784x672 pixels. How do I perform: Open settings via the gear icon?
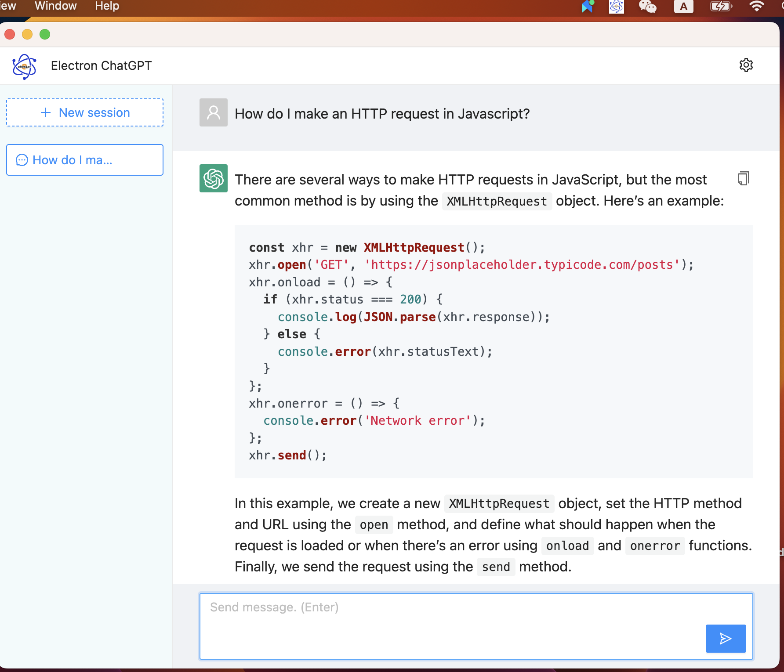(x=746, y=65)
